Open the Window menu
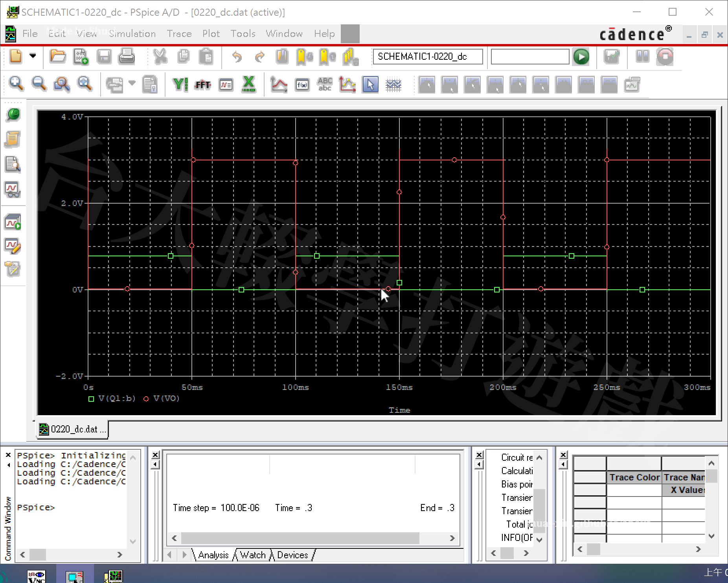The width and height of the screenshot is (728, 583). pos(284,33)
